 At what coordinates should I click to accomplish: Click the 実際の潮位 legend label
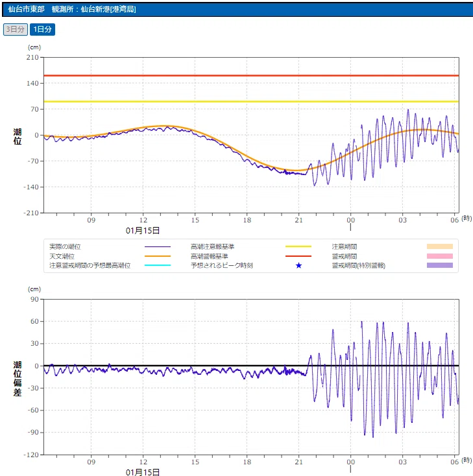point(65,246)
